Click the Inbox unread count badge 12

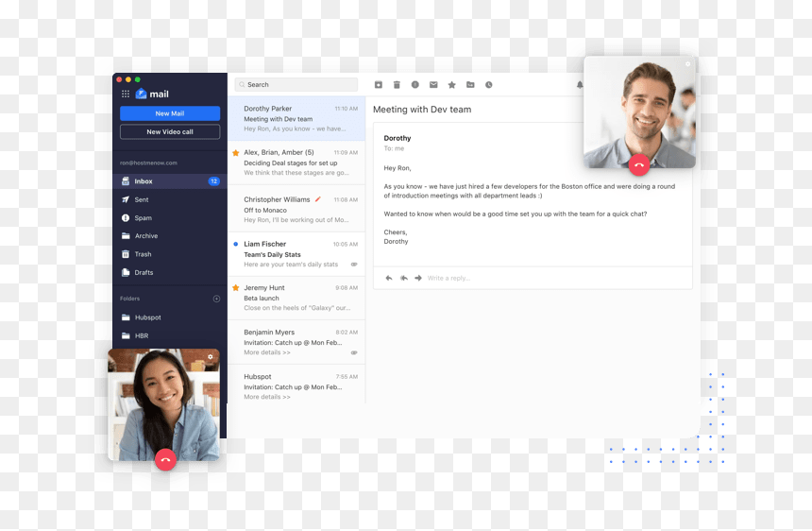coord(214,181)
